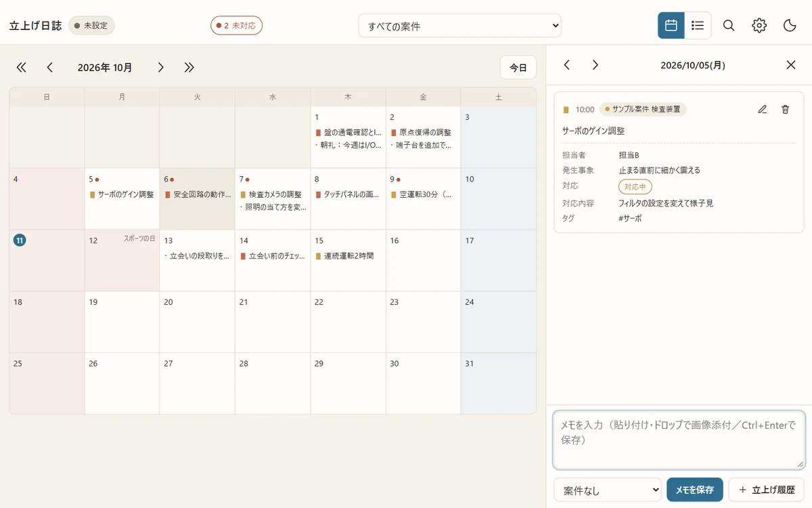Screen dimensions: 812x508
Task: Jump back a year double-left arrow
Action: [21, 67]
